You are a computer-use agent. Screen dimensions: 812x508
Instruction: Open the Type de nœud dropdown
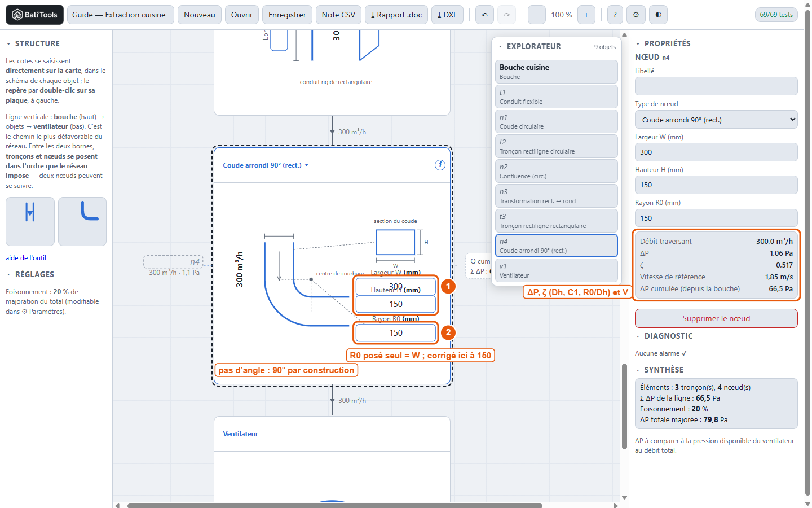[716, 120]
